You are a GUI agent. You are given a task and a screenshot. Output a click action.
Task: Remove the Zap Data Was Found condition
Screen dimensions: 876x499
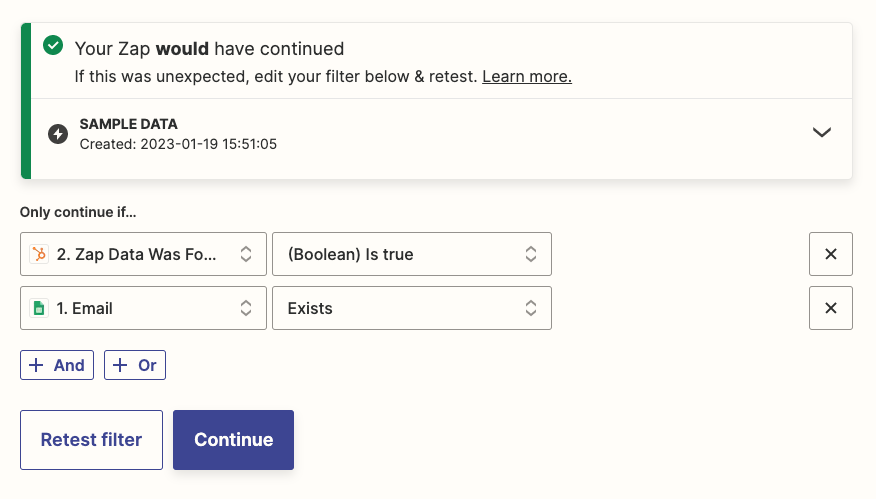pyautogui.click(x=830, y=254)
